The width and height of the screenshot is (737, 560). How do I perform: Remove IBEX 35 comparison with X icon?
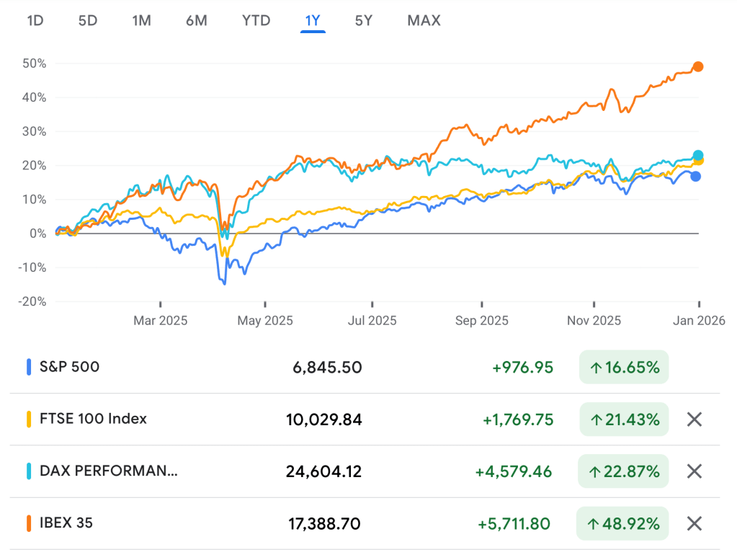tap(694, 523)
